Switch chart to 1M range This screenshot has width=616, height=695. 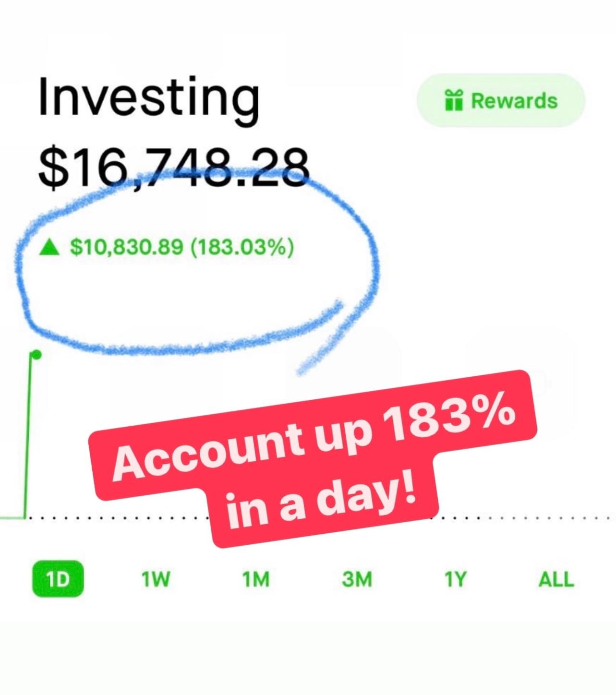click(256, 579)
